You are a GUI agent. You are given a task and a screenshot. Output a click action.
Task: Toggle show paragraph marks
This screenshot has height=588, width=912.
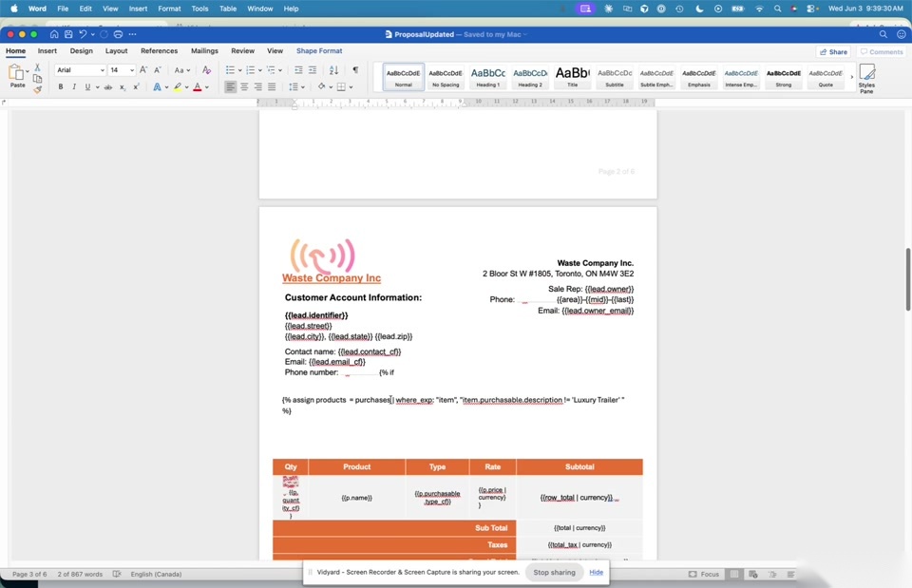coord(355,69)
